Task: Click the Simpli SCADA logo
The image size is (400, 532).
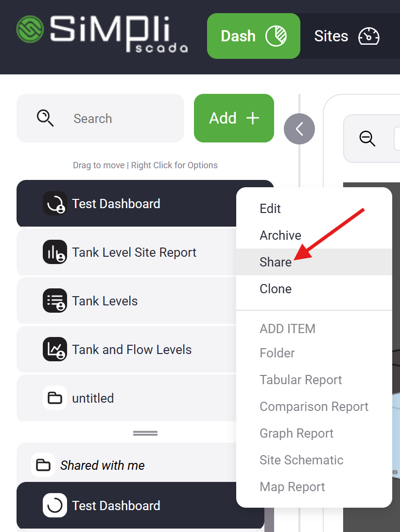Action: tap(102, 34)
